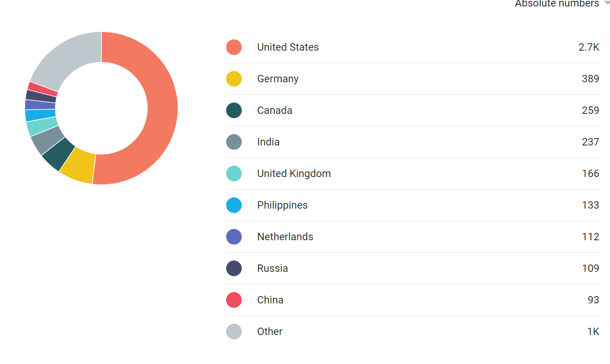Click the United Kingdom turquoise legend dot
Viewport: 610px width, 364px height.
pos(234,174)
